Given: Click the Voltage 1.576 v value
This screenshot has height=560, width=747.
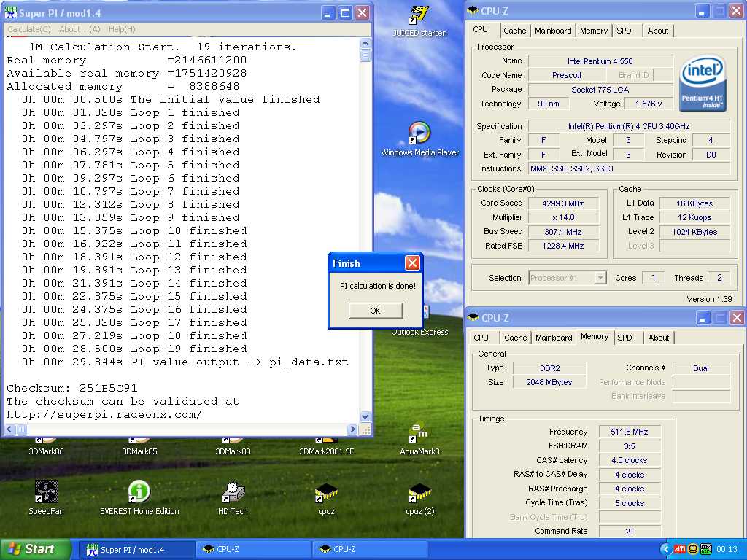Looking at the screenshot, I should [649, 104].
